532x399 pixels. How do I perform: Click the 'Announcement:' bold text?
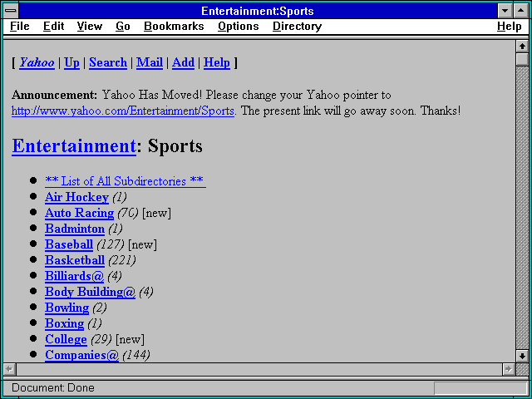click(x=54, y=95)
